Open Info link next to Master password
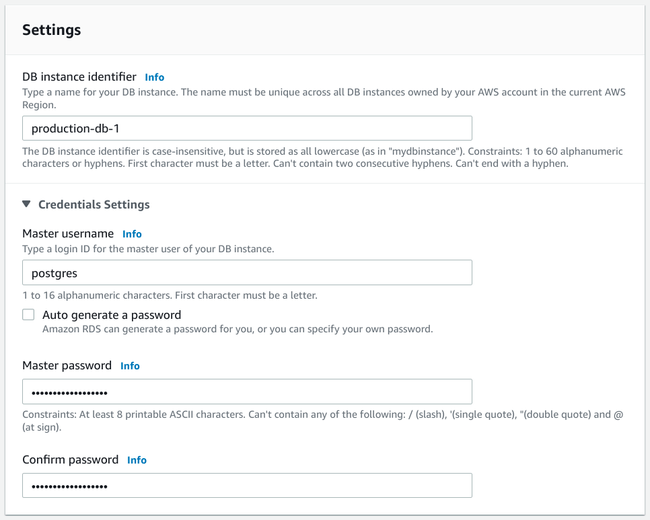This screenshot has height=520, width=650. 130,366
